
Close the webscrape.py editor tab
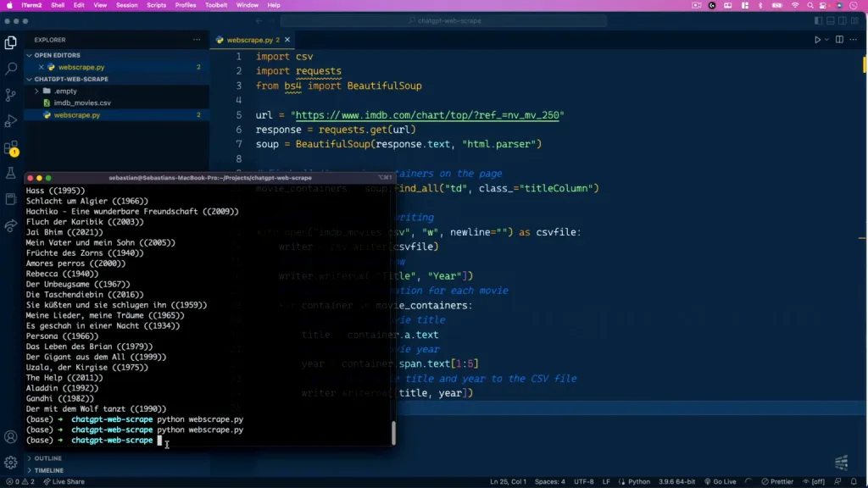click(287, 40)
